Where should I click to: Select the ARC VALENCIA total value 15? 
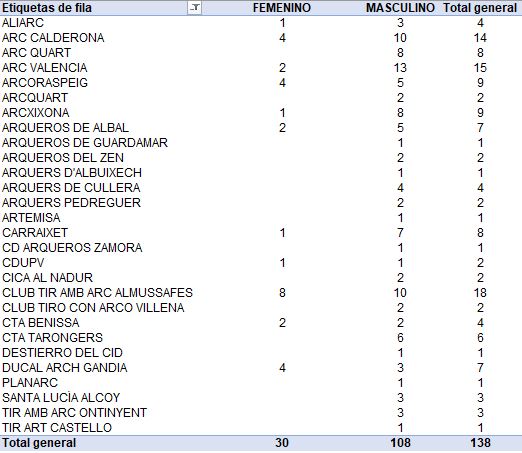pos(480,68)
